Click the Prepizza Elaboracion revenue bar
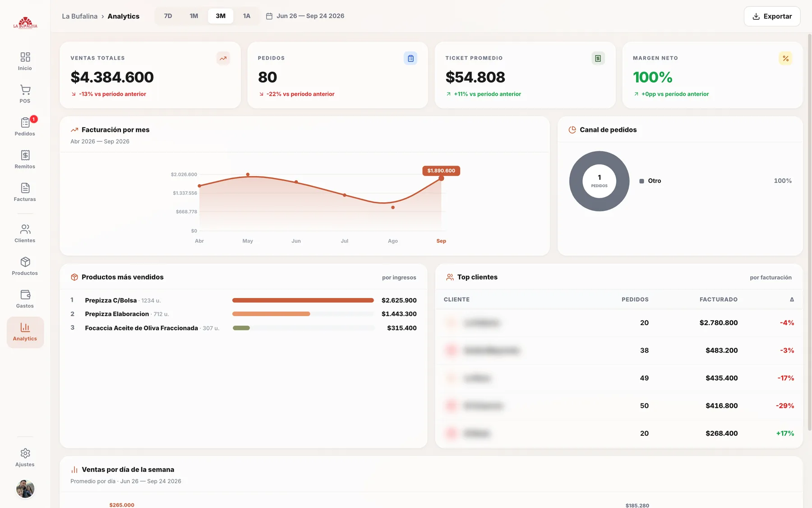Viewport: 812px width, 508px height. coord(271,314)
